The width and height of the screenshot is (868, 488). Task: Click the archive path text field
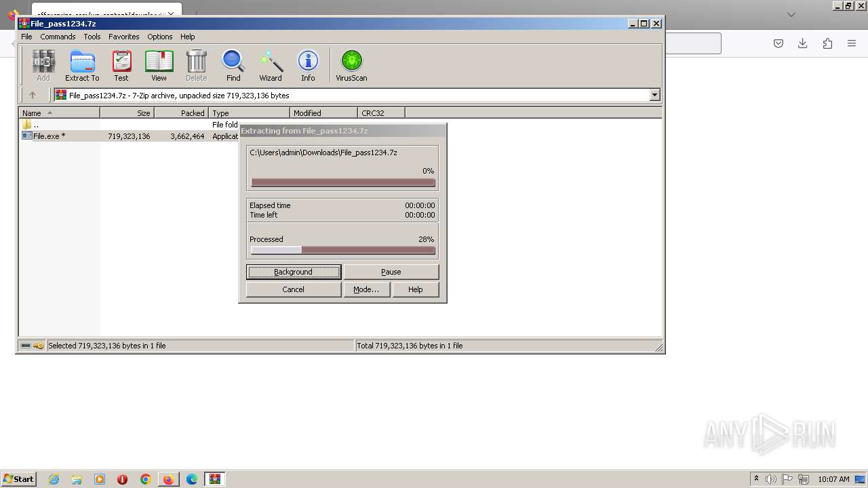(351, 96)
